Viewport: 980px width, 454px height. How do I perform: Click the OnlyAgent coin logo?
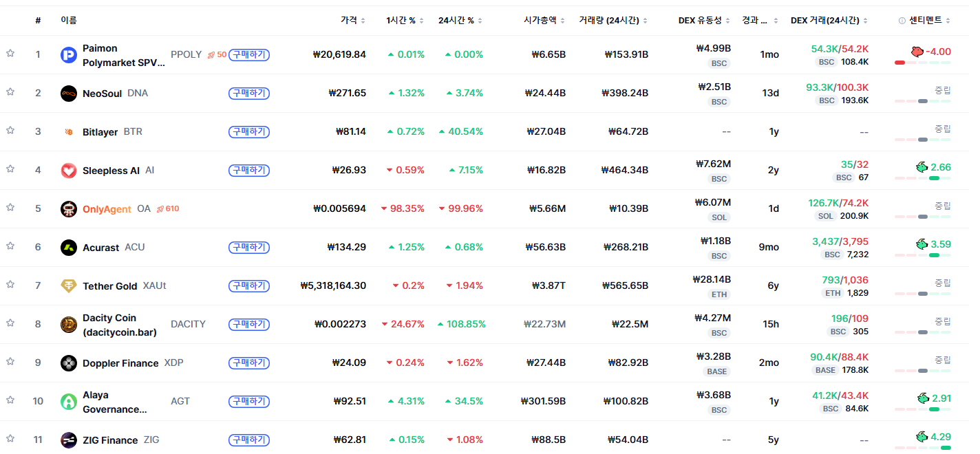(x=69, y=209)
